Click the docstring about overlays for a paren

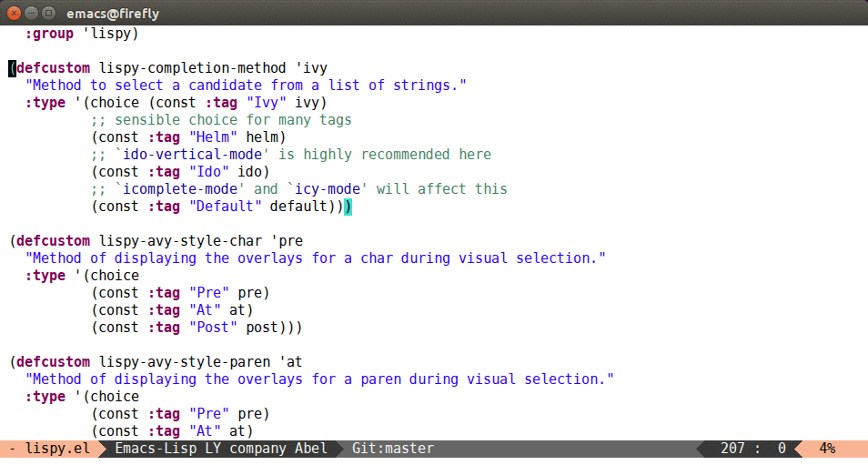click(319, 379)
